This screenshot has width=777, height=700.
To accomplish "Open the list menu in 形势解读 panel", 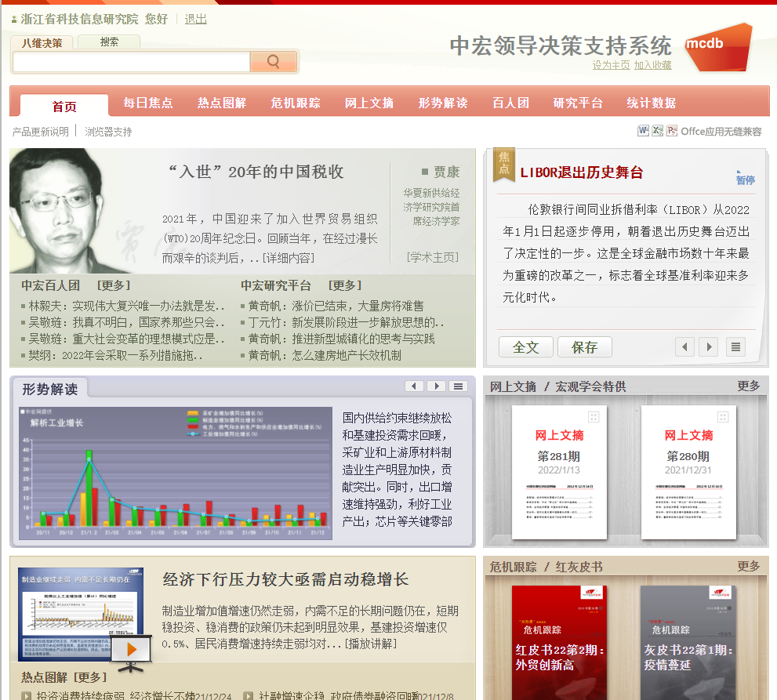I will 458,386.
